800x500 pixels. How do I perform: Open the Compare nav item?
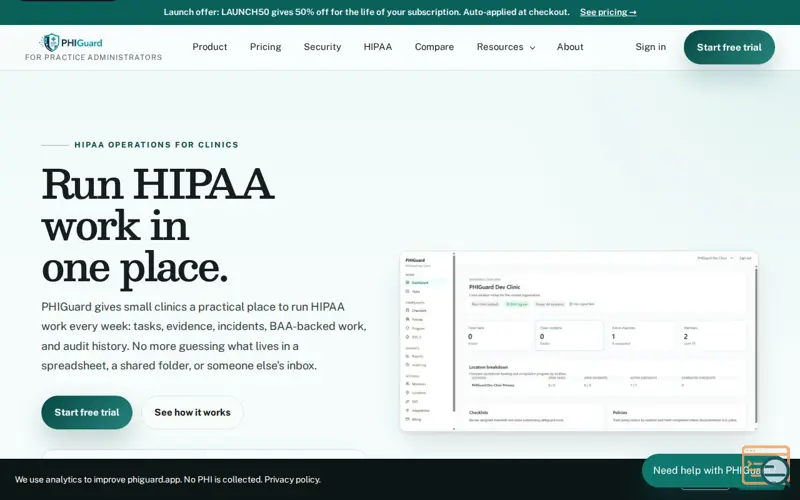click(434, 47)
